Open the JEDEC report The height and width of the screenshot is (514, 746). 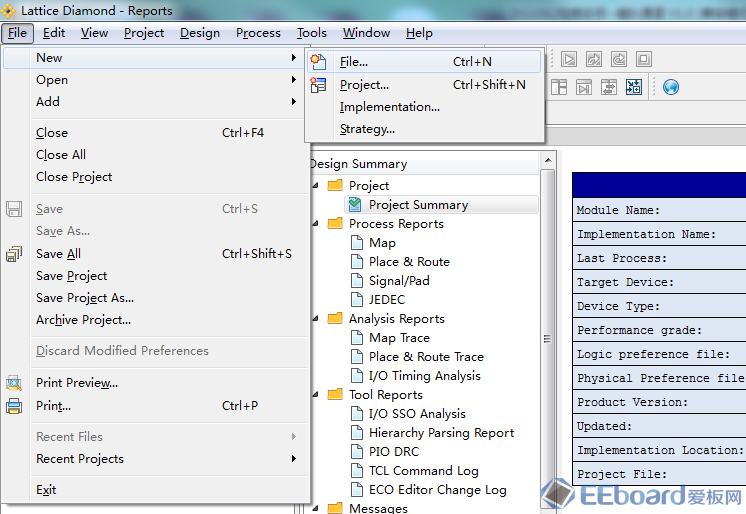[387, 300]
